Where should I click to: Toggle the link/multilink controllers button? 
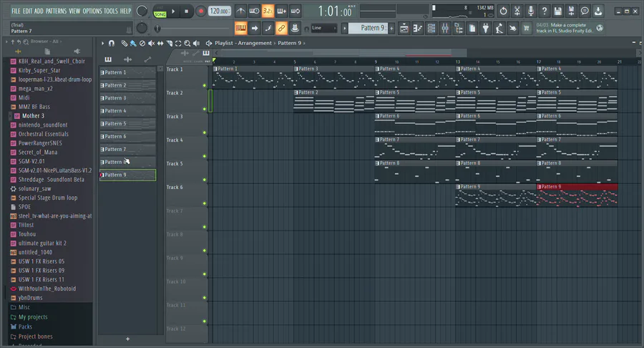pyautogui.click(x=281, y=29)
